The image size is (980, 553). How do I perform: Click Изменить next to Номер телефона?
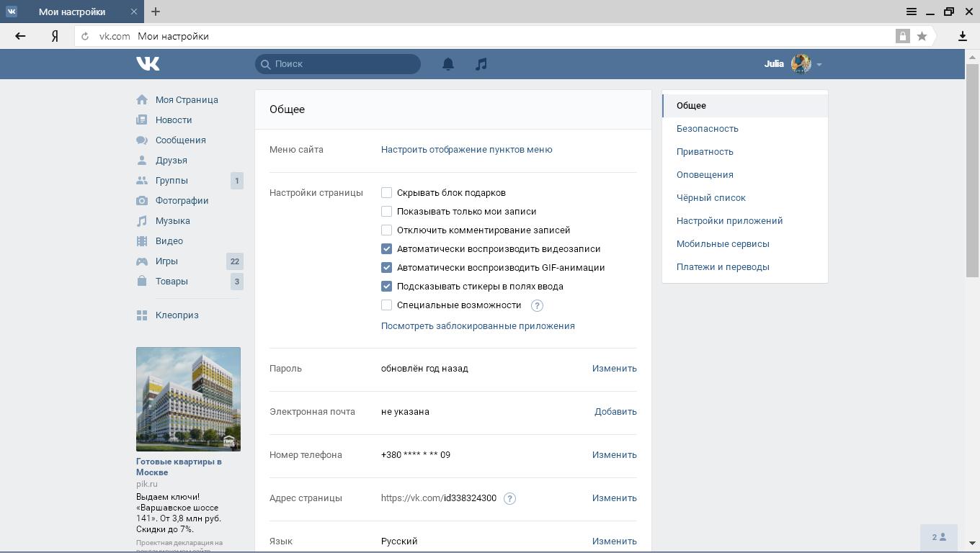(615, 455)
